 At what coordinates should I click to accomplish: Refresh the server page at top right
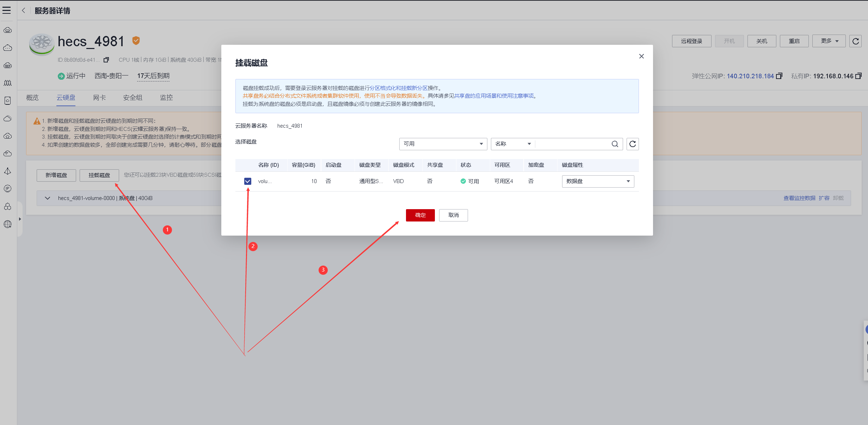(855, 41)
